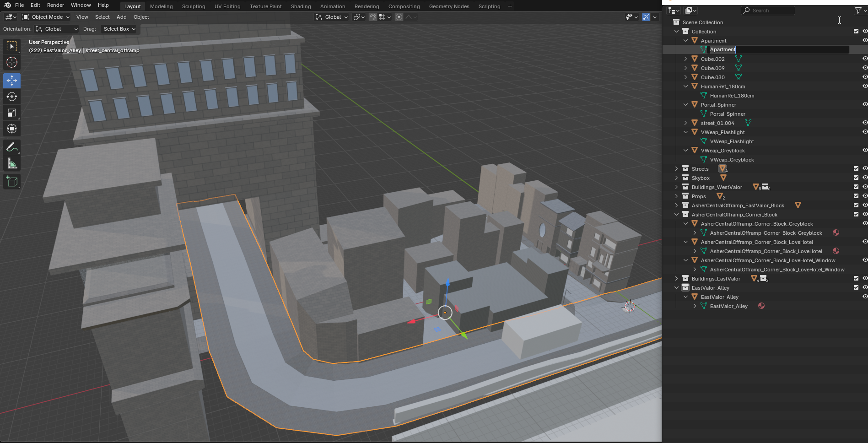Uncheck the Streets collection checkbox

click(x=856, y=169)
